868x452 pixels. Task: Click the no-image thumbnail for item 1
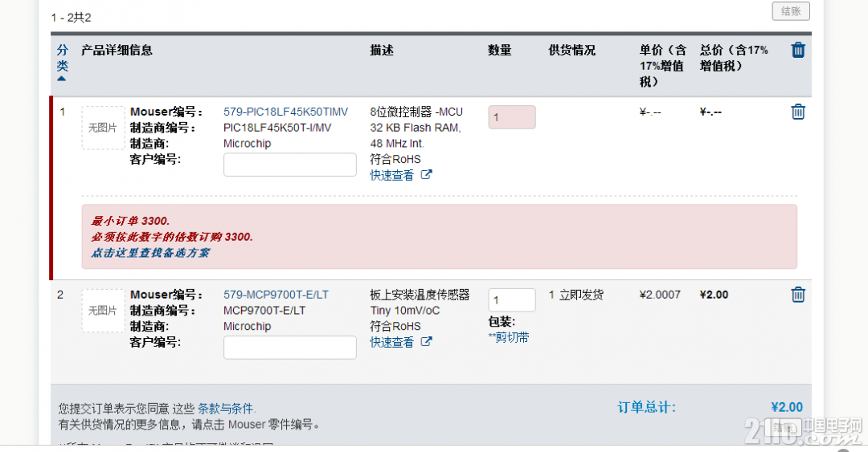click(x=103, y=128)
